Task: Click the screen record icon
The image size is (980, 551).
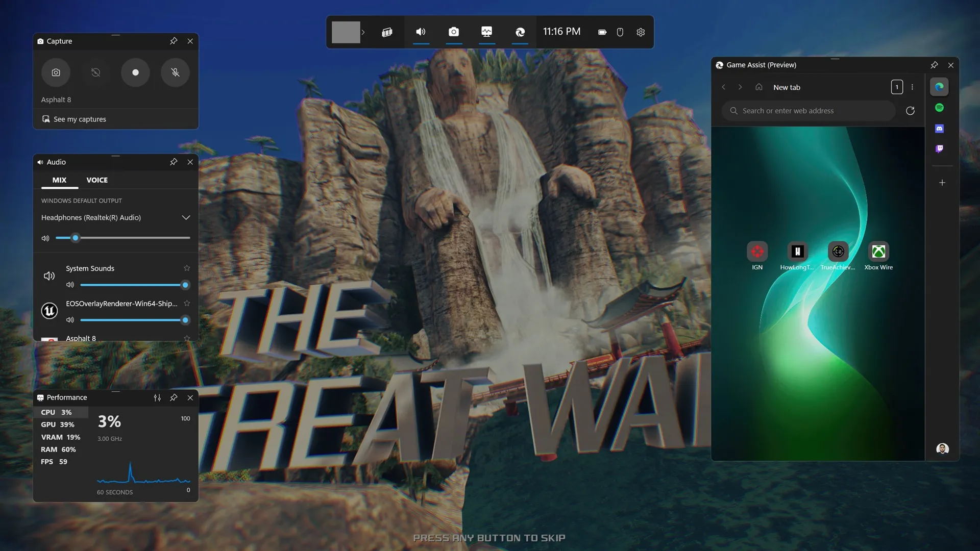Action: point(135,72)
